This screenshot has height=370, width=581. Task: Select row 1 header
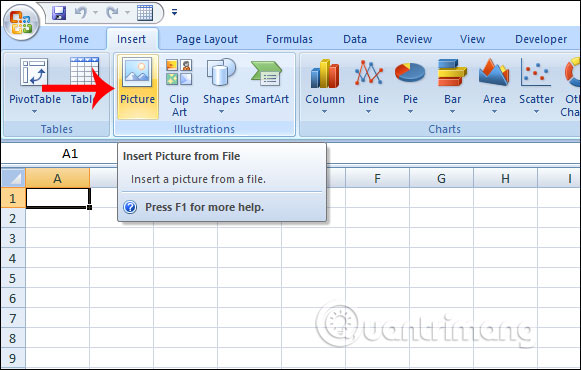(x=13, y=198)
